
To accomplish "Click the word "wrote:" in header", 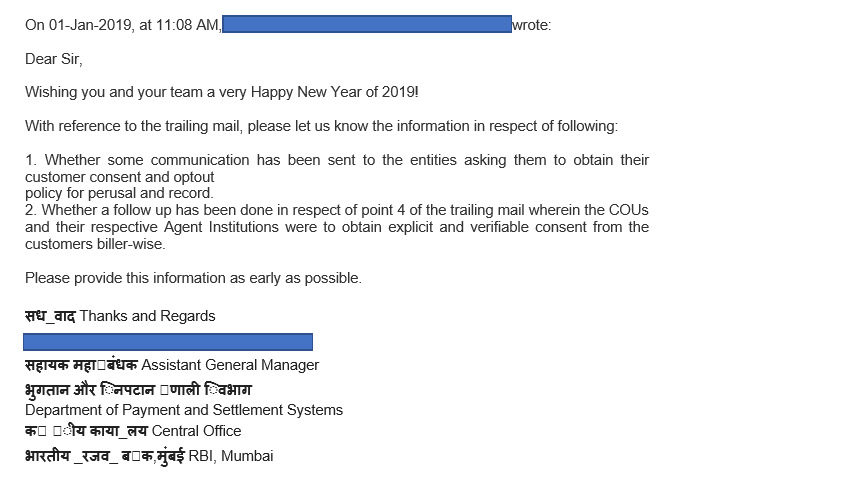I will point(531,26).
